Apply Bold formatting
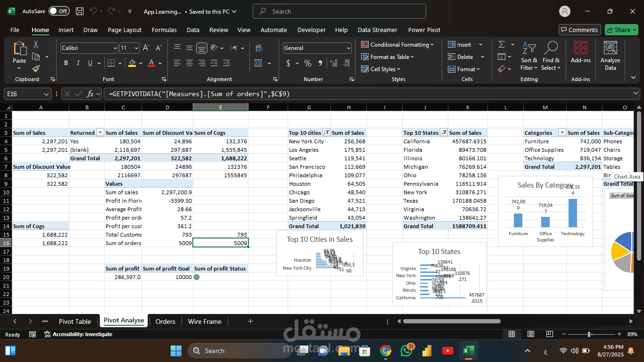Image resolution: width=644 pixels, height=362 pixels. (x=66, y=63)
